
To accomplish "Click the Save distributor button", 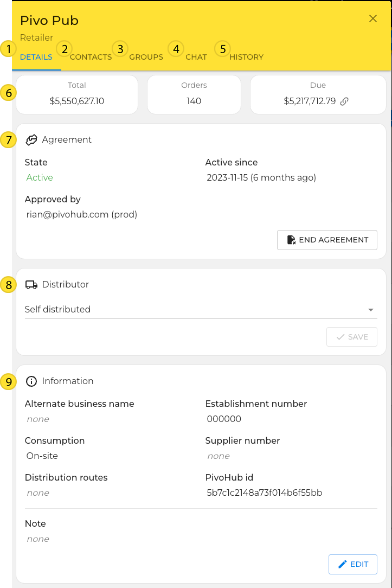I will tap(352, 337).
